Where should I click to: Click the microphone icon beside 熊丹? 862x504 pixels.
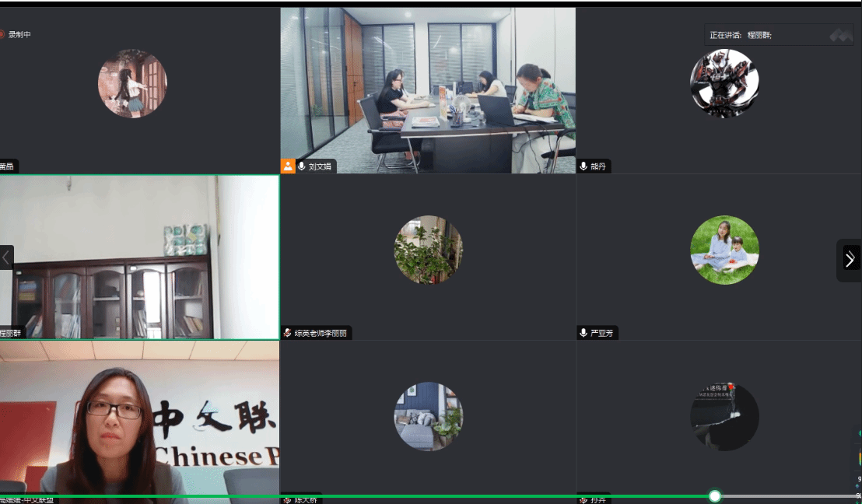pyautogui.click(x=583, y=166)
